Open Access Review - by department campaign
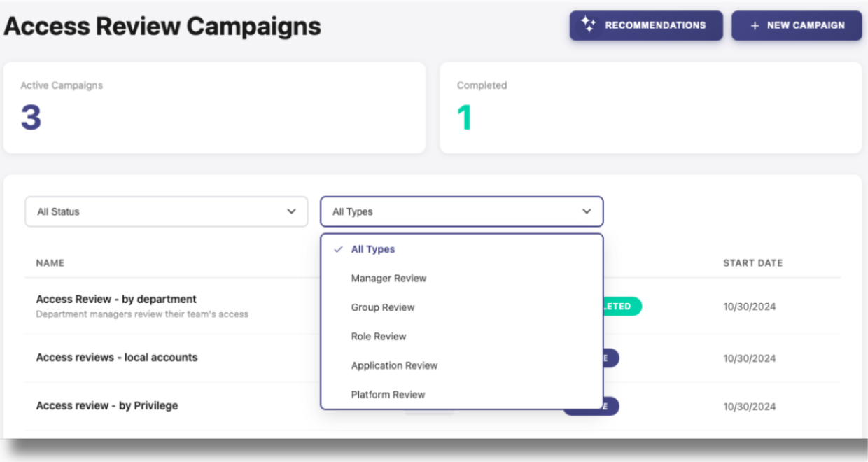 tap(116, 300)
